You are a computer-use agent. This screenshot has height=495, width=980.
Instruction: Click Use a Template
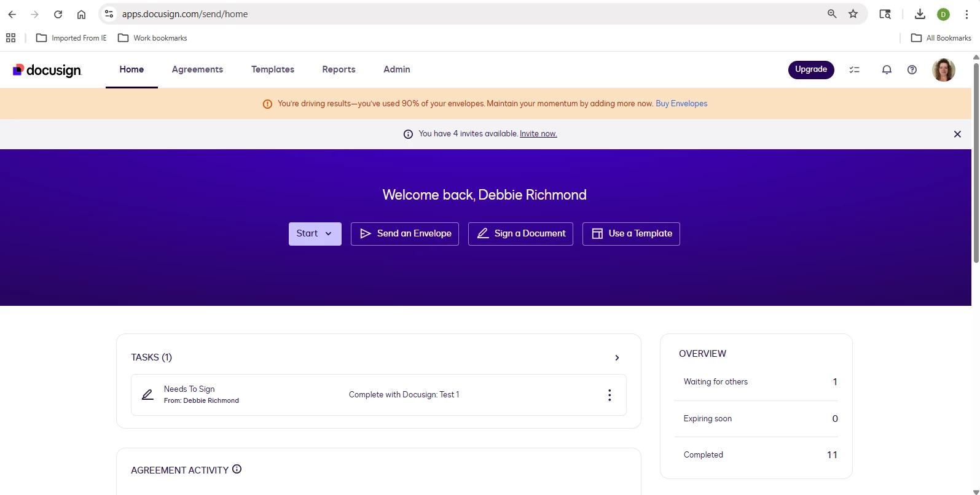tap(631, 233)
